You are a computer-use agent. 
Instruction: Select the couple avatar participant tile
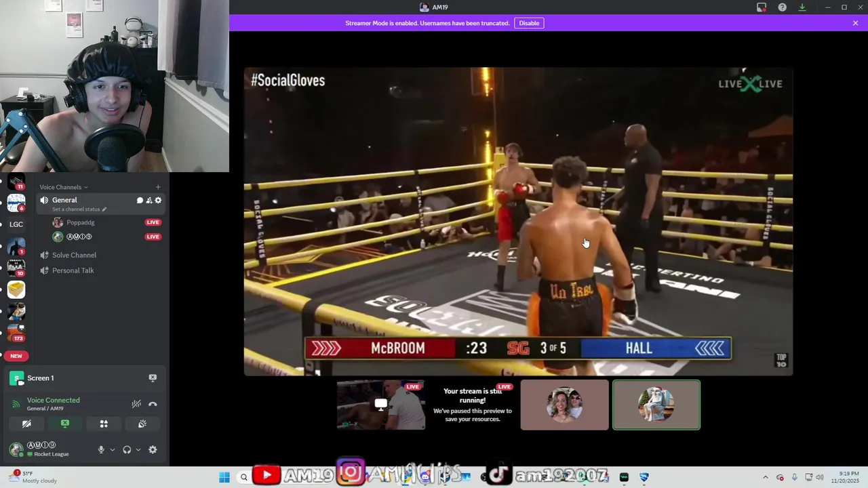tap(565, 405)
